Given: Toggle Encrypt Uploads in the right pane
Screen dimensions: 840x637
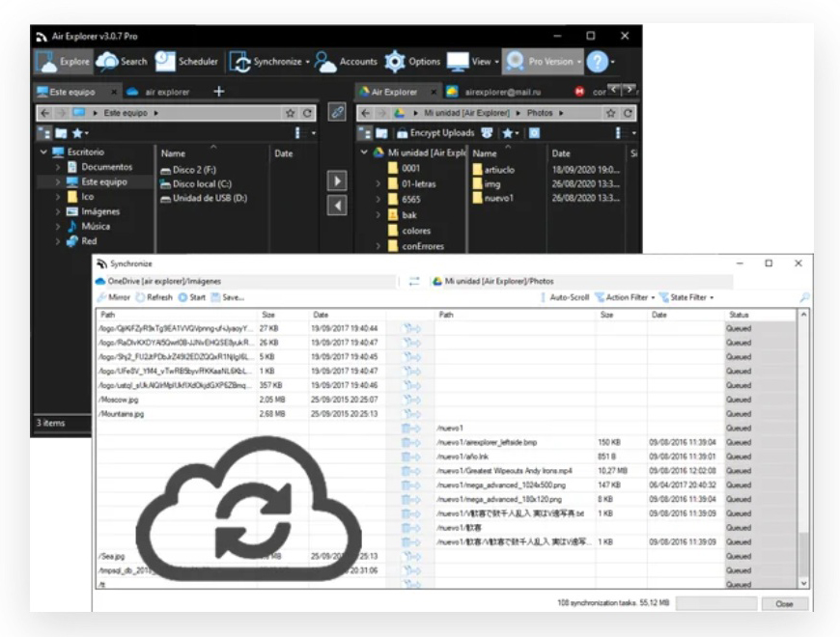Looking at the screenshot, I should coord(434,133).
